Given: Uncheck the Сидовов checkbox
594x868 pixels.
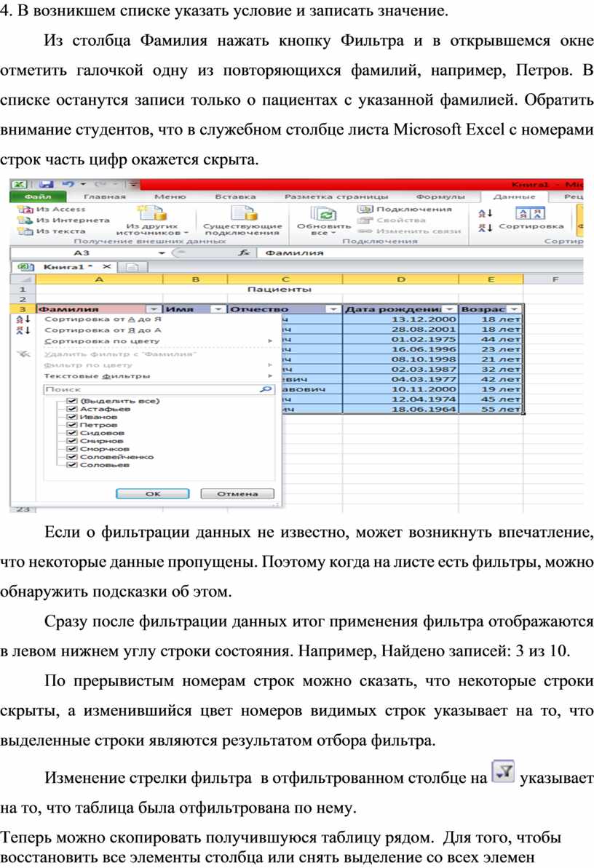Looking at the screenshot, I should [71, 433].
